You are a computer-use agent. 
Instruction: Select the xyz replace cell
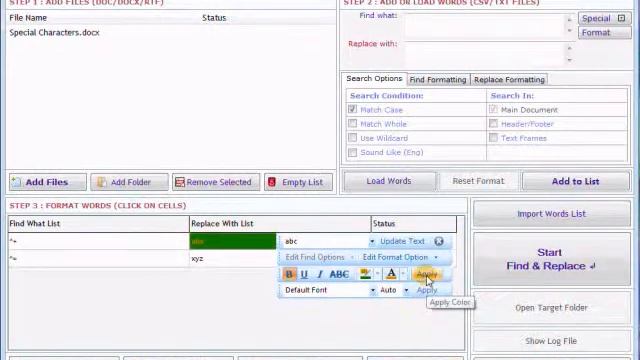233,259
